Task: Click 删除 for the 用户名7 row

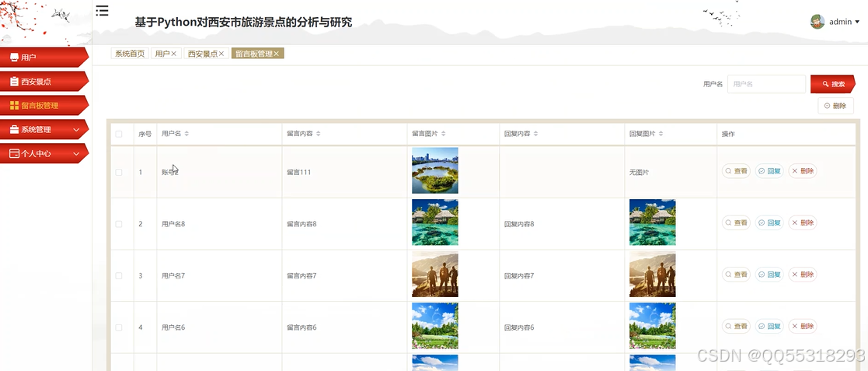Action: pyautogui.click(x=803, y=274)
